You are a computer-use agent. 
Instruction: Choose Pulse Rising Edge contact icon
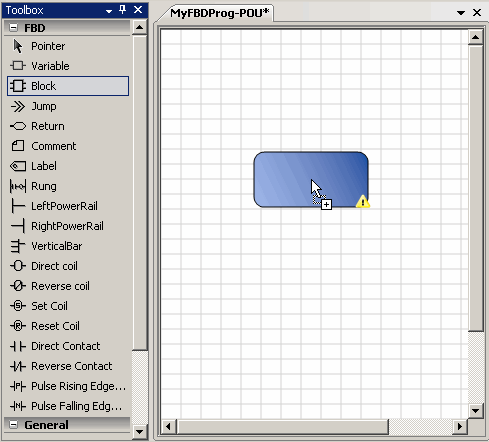[18, 386]
